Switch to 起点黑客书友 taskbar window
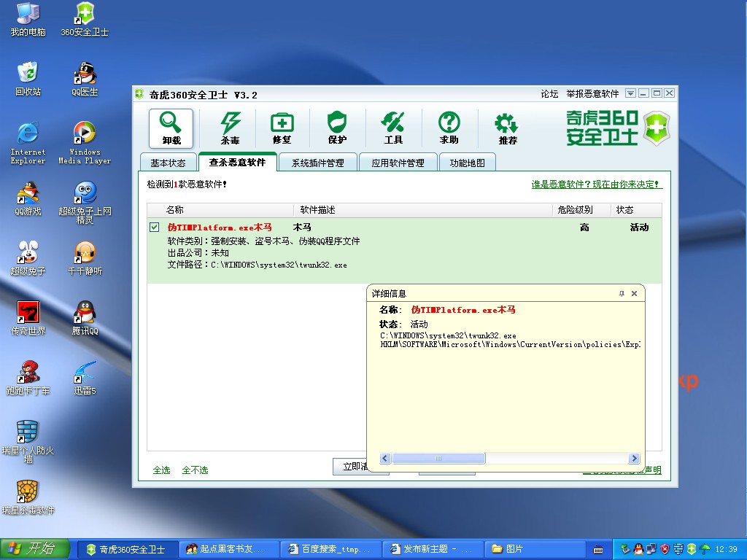747x560 pixels. [230, 549]
